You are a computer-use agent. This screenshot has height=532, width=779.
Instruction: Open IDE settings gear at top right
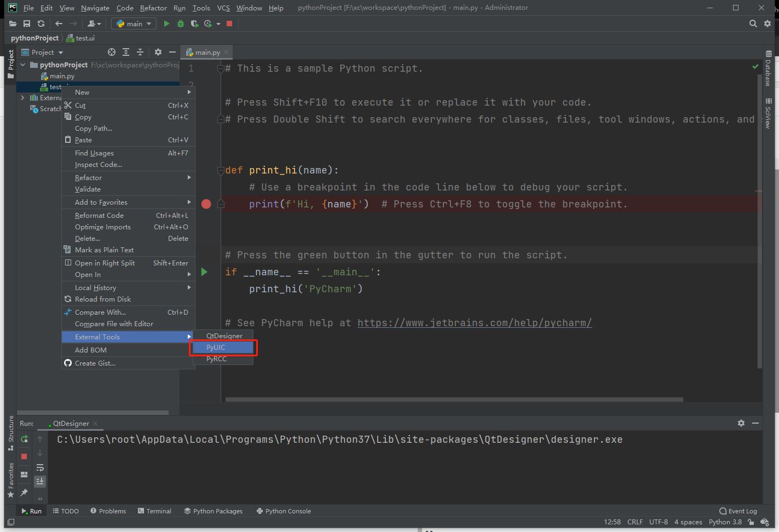click(x=768, y=24)
